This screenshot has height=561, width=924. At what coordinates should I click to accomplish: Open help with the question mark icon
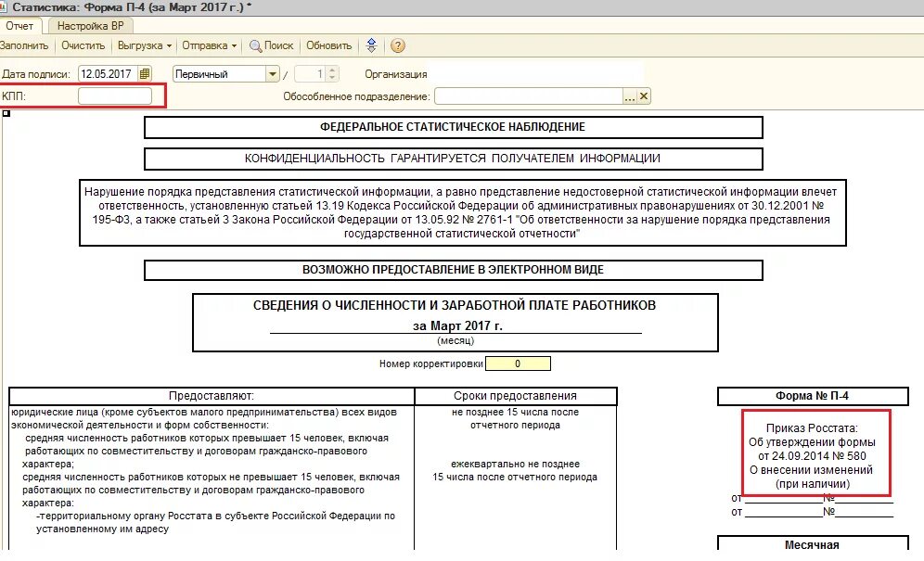[398, 46]
